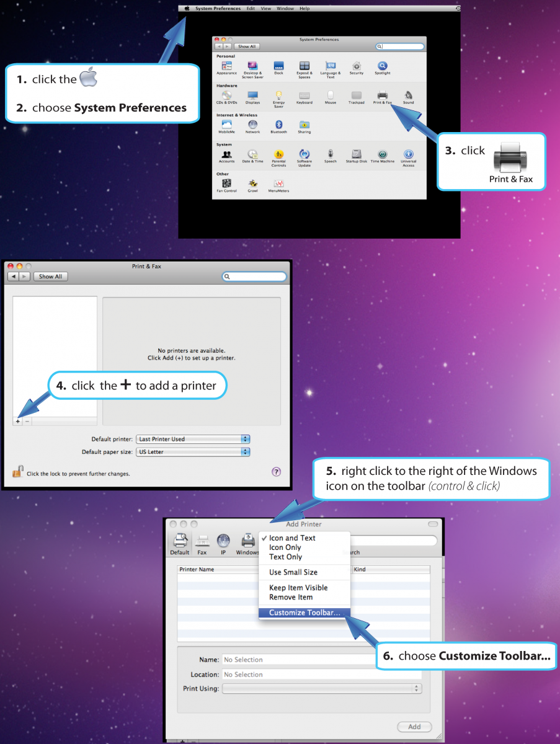Screen dimensions: 560x744
Task: Open the Edit menu in the menu bar
Action: pos(251,9)
